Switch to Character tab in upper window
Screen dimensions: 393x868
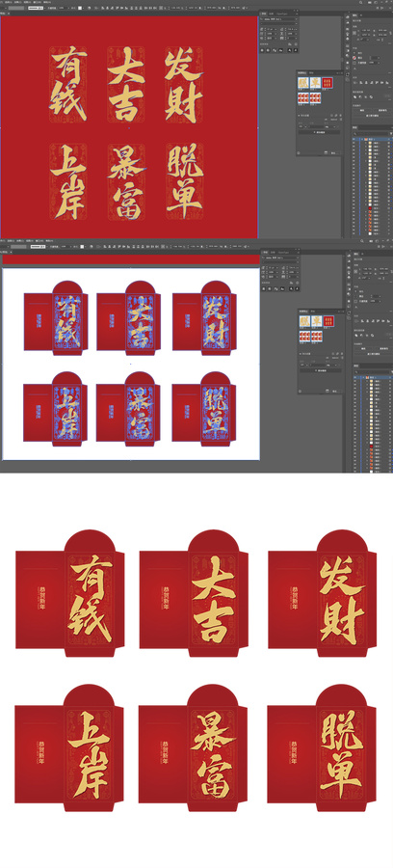click(264, 14)
